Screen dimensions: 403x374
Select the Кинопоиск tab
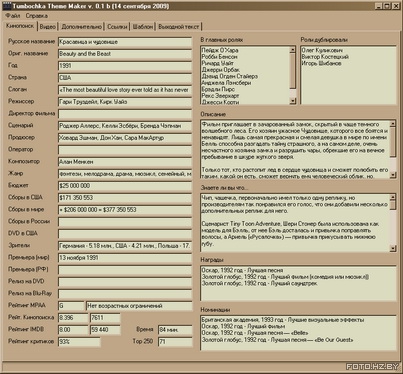[x=20, y=26]
